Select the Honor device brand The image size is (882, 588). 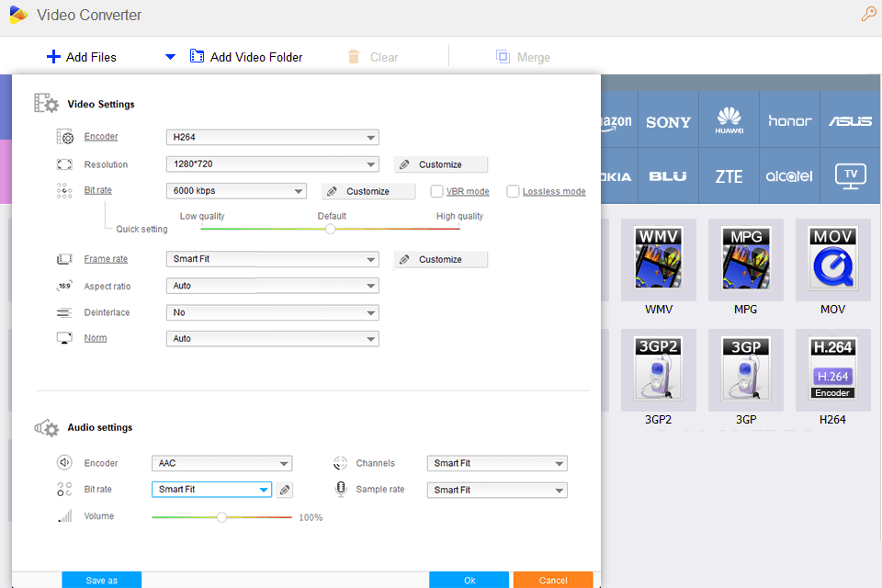tap(790, 120)
